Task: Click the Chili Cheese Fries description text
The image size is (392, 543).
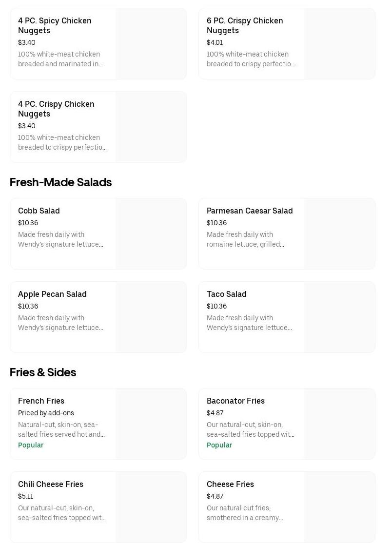Action: [62, 513]
